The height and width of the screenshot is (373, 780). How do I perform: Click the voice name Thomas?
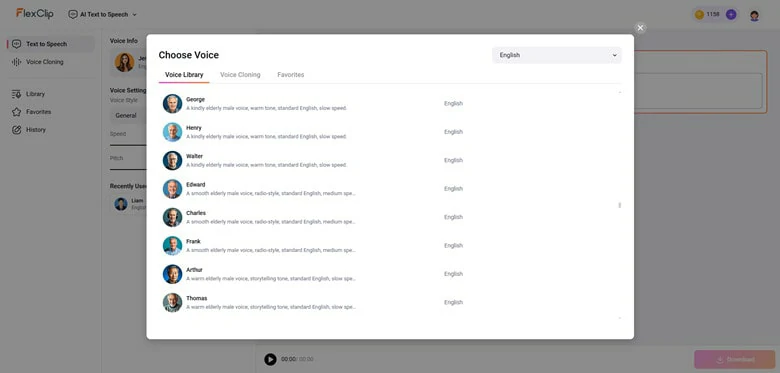click(196, 298)
